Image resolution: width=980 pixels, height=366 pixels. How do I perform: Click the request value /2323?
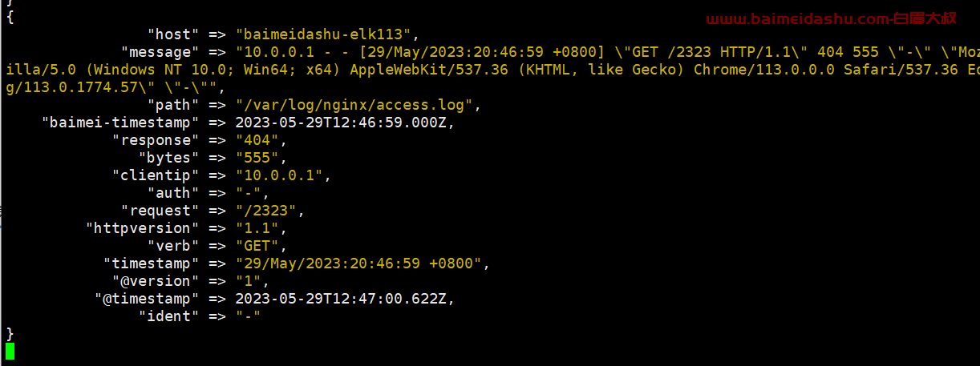tap(269, 211)
